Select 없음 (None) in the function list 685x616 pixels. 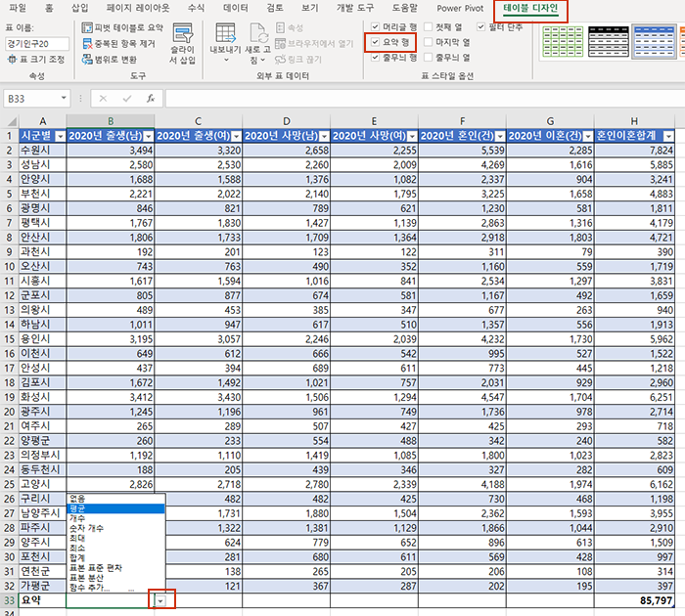(x=115, y=499)
